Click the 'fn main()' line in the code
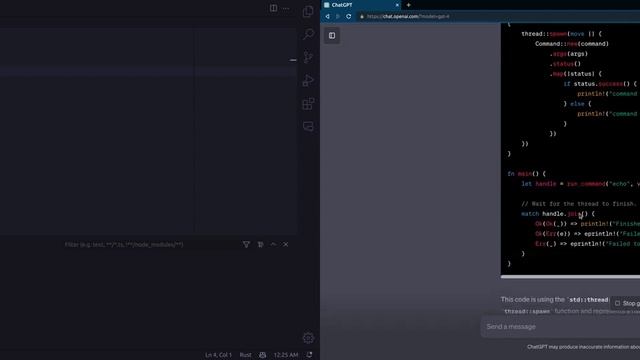Image resolution: width=640 pixels, height=360 pixels. pos(527,174)
